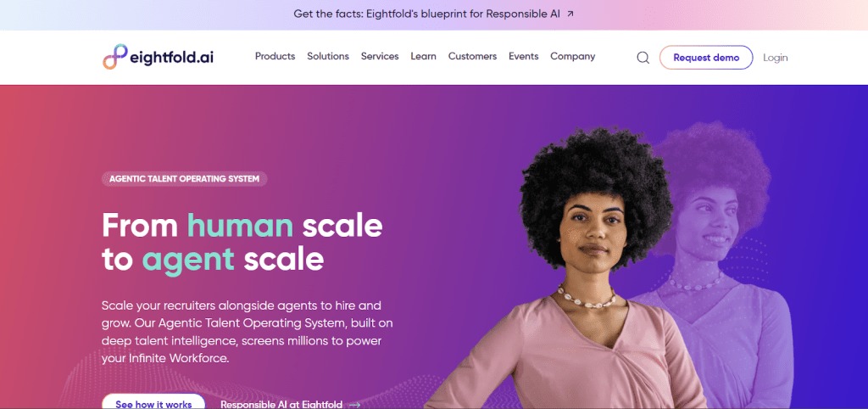Click the Agentic Talent Operating System badge
This screenshot has height=409, width=868.
(x=184, y=179)
